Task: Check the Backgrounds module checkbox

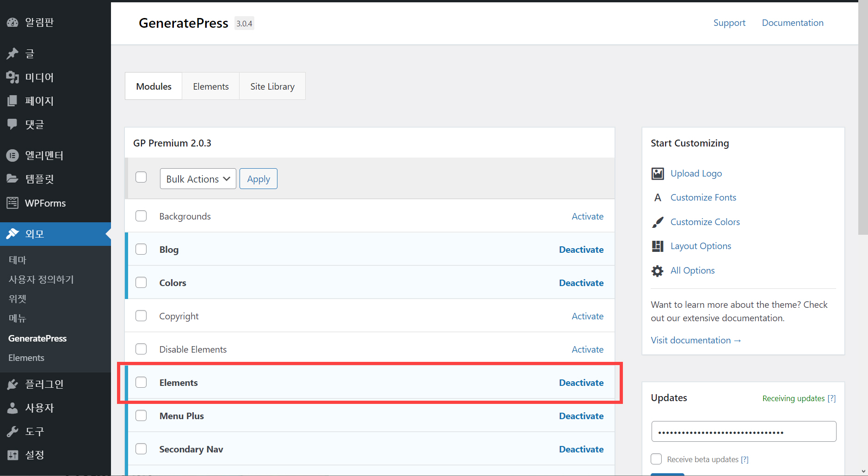Action: pyautogui.click(x=141, y=216)
